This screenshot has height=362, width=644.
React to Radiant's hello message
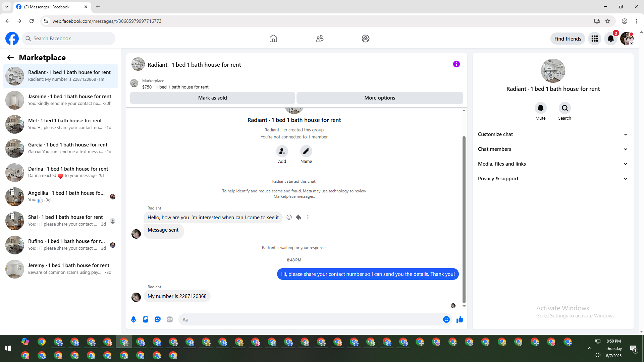tap(289, 217)
